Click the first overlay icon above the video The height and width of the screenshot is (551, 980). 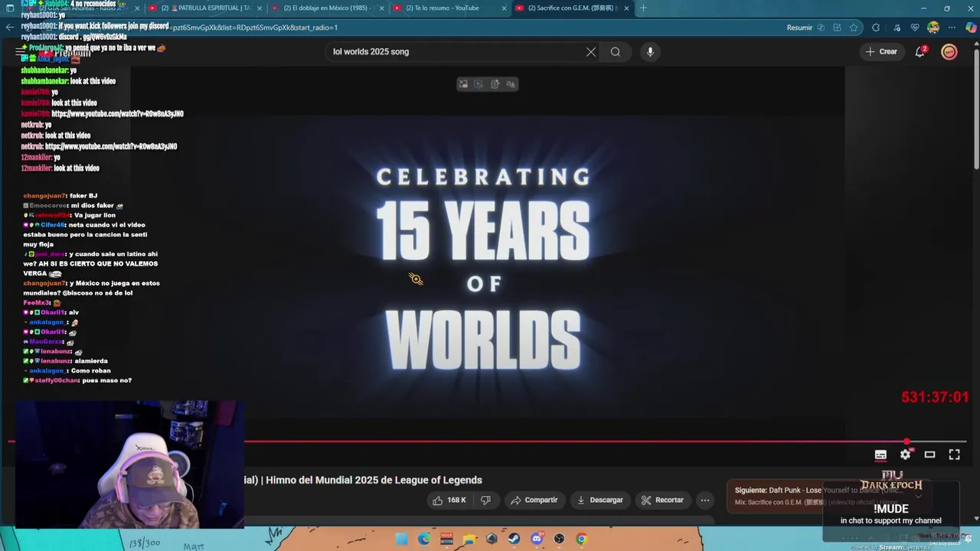(463, 84)
